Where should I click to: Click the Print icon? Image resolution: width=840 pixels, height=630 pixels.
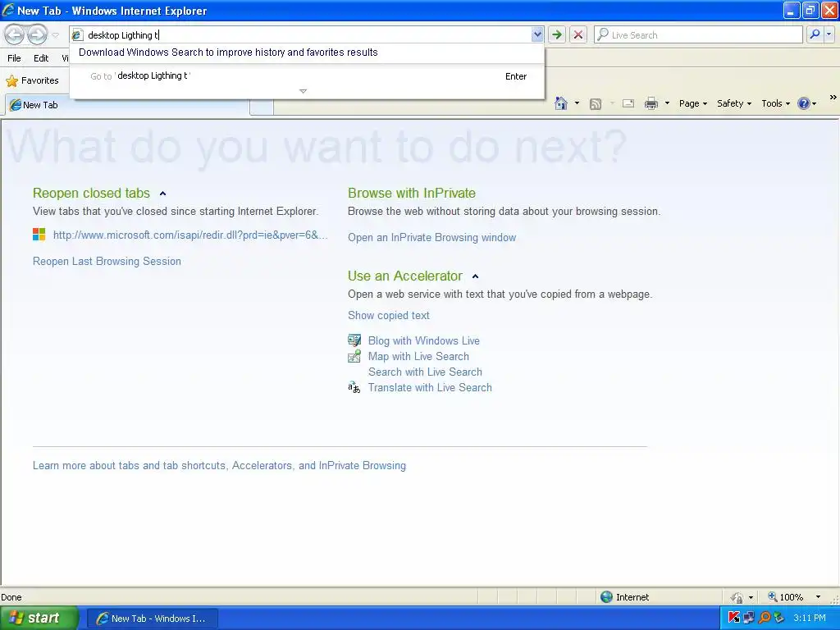click(651, 103)
